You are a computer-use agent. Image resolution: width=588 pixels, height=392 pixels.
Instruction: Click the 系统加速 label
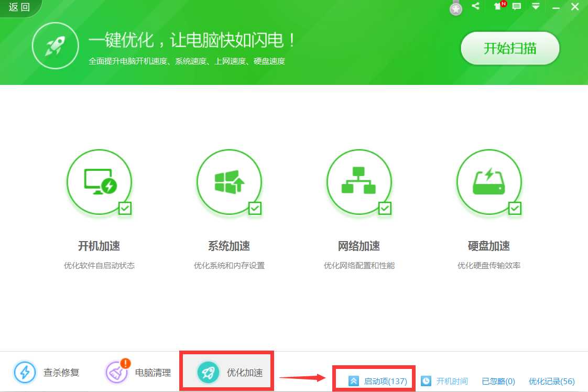tap(229, 246)
